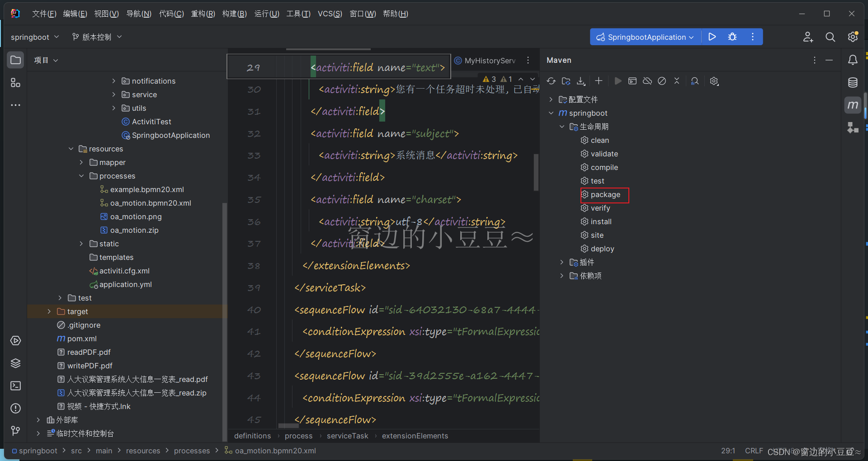
Task: Toggle Maven offline mode
Action: (x=647, y=81)
